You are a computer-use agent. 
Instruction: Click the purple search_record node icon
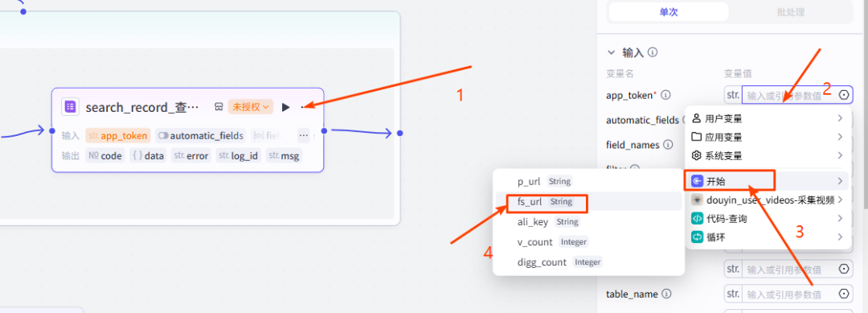point(70,107)
